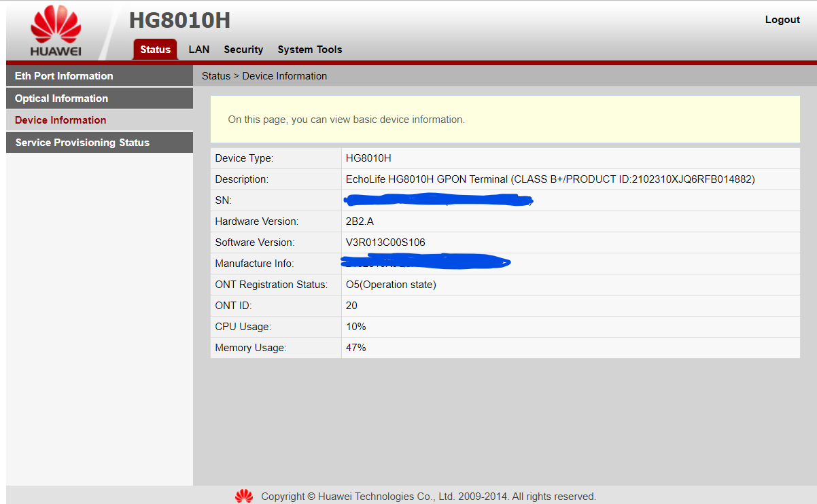The width and height of the screenshot is (817, 504).
Task: Open Eth Port Information in sidebar
Action: pyautogui.click(x=99, y=75)
